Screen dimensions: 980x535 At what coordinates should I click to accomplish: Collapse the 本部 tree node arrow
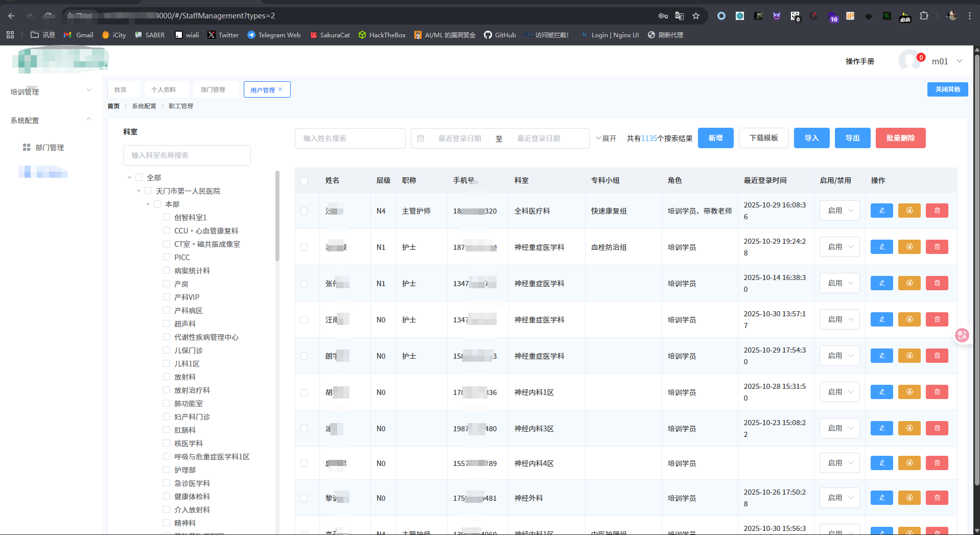(148, 204)
